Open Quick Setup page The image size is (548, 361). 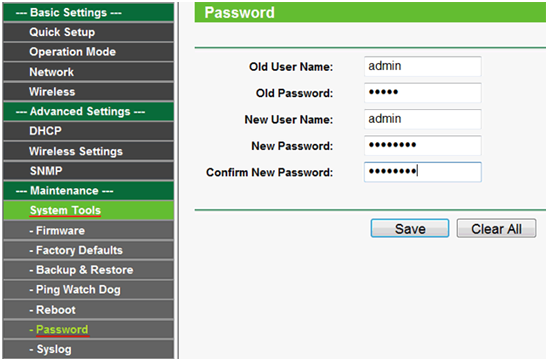88,32
